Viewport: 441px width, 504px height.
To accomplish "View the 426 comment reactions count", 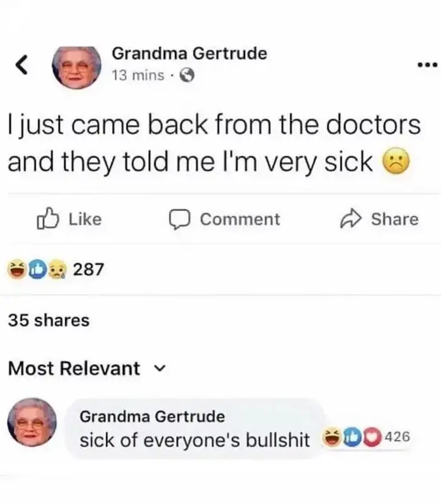I will pyautogui.click(x=398, y=437).
